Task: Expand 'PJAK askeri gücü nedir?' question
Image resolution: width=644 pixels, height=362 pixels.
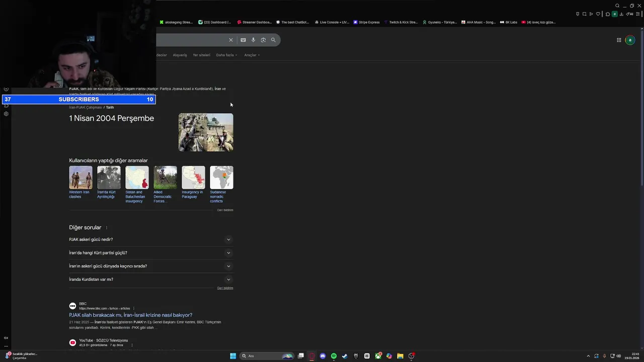Action: [x=151, y=239]
